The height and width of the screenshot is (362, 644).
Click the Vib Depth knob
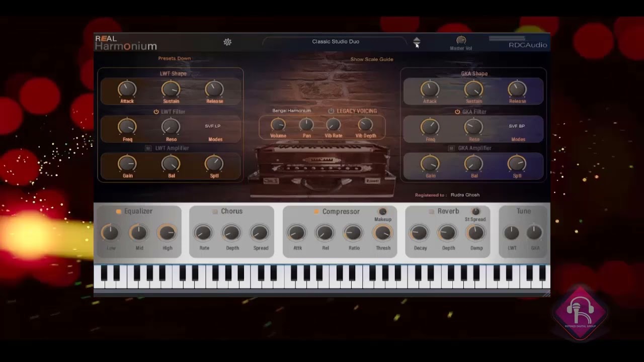(x=365, y=125)
